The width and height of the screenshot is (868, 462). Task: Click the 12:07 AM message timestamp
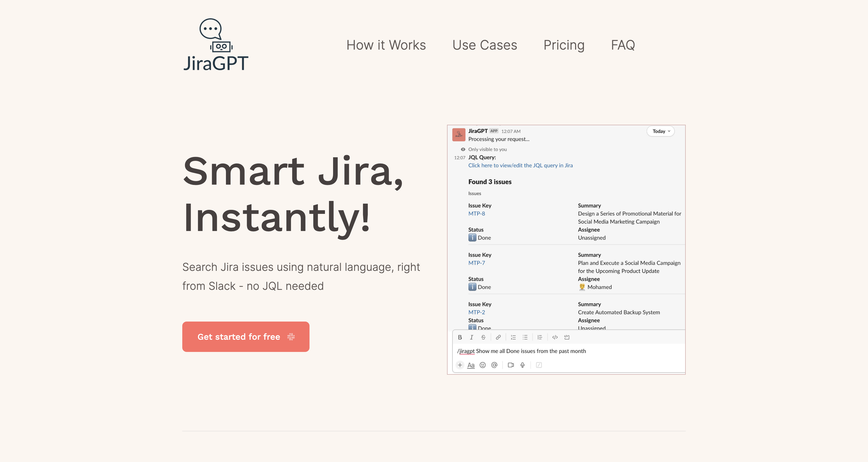(511, 131)
